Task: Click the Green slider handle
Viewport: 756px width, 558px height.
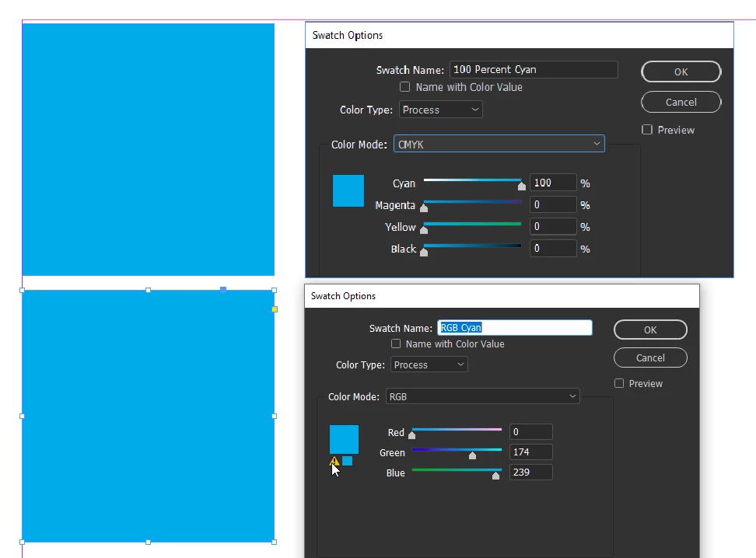Action: tap(473, 455)
